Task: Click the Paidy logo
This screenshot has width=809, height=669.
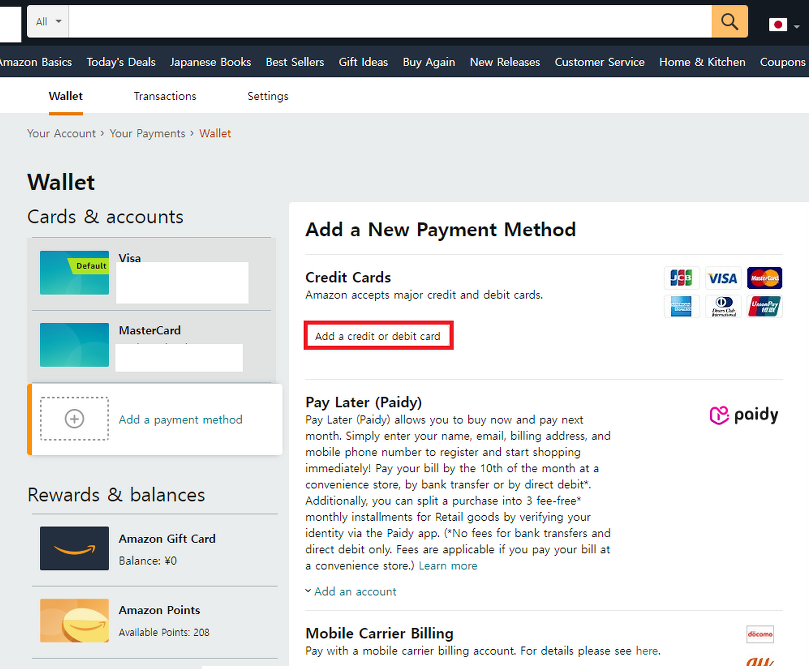Action: (744, 415)
